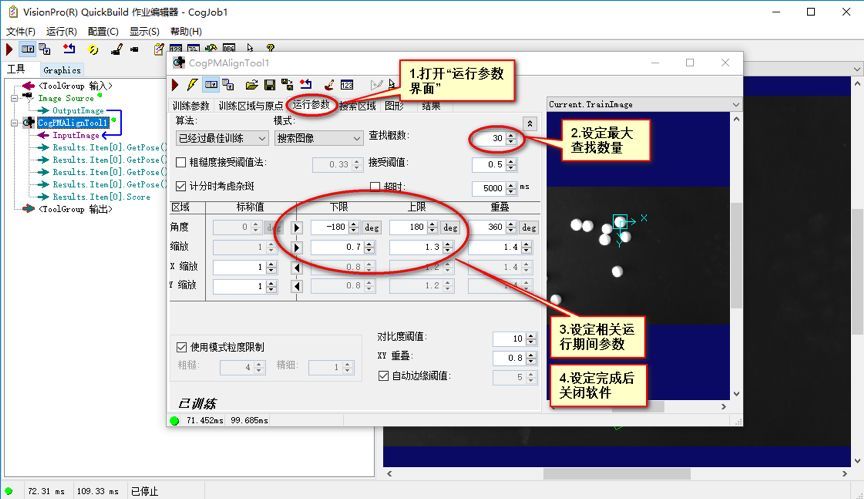Toggle the local display icon in CogPMAlignTool1 toolbar

click(x=211, y=85)
